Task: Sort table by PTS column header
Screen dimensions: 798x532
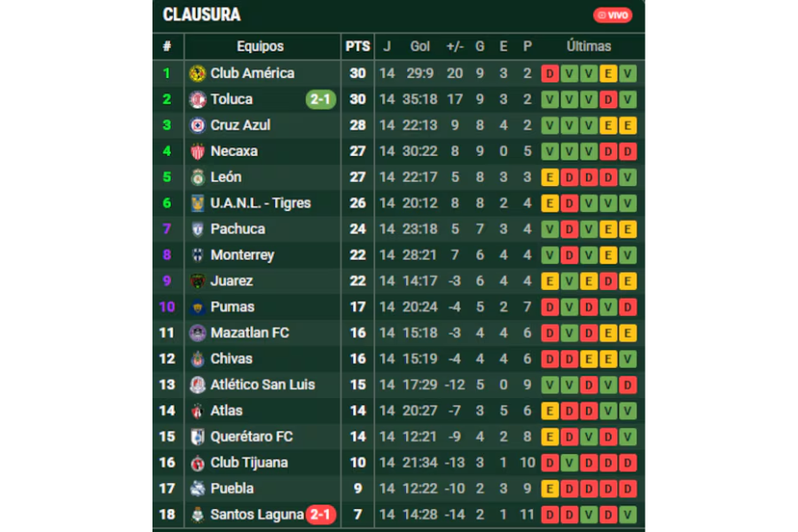Action: click(x=357, y=46)
